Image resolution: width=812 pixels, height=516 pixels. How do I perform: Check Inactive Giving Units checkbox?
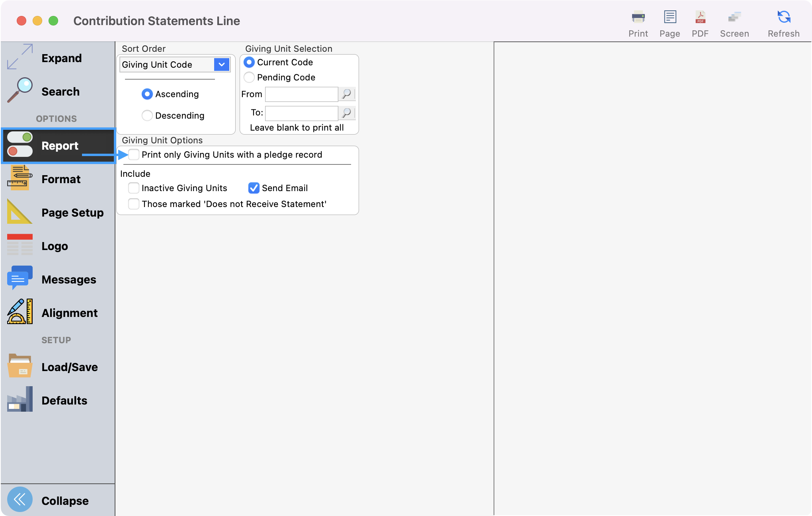[x=134, y=188]
